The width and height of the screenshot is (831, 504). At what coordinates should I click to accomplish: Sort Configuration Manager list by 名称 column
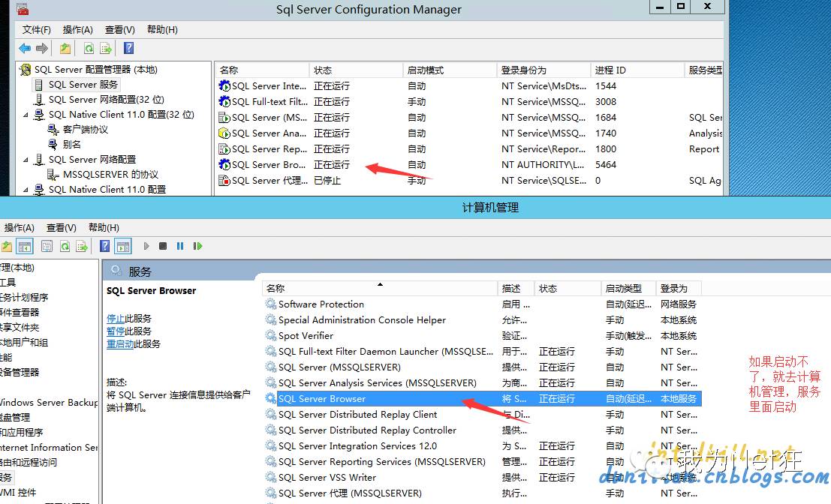click(x=262, y=70)
